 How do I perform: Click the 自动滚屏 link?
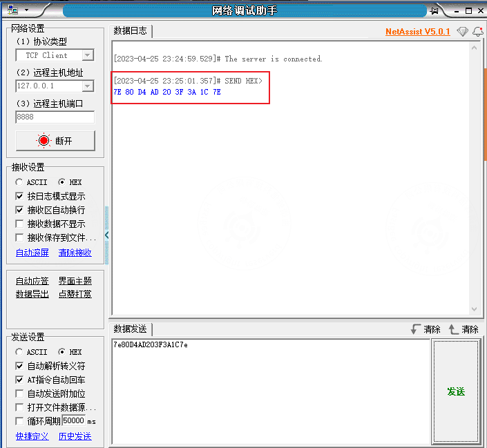(x=32, y=253)
